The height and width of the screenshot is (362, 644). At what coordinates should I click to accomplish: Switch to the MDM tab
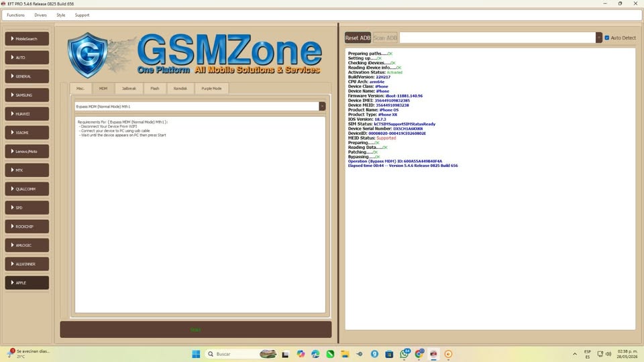coord(103,88)
